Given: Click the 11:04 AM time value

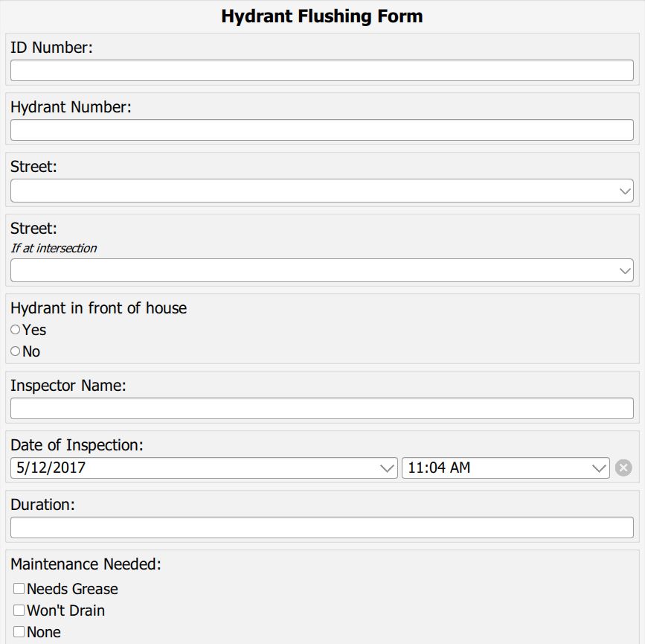Looking at the screenshot, I should point(439,468).
